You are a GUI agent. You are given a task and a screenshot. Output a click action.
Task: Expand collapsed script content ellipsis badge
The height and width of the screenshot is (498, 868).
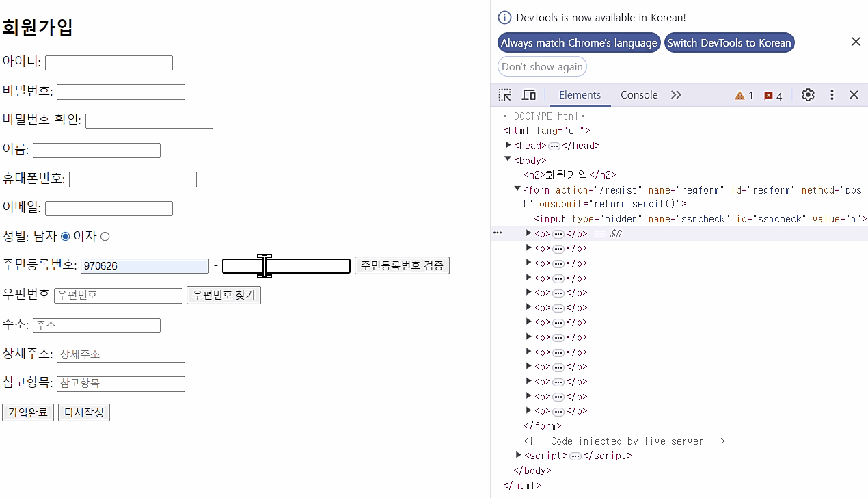click(x=575, y=456)
